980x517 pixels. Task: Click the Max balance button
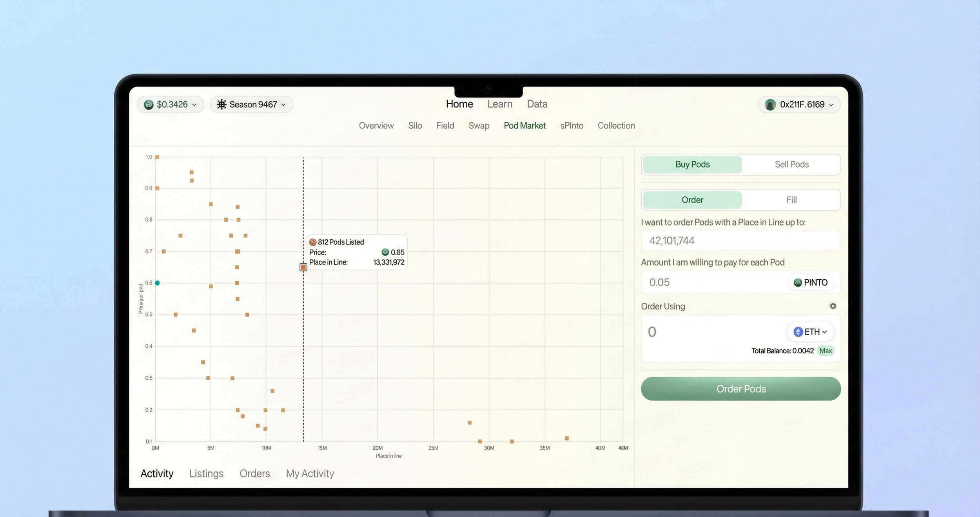(x=825, y=351)
